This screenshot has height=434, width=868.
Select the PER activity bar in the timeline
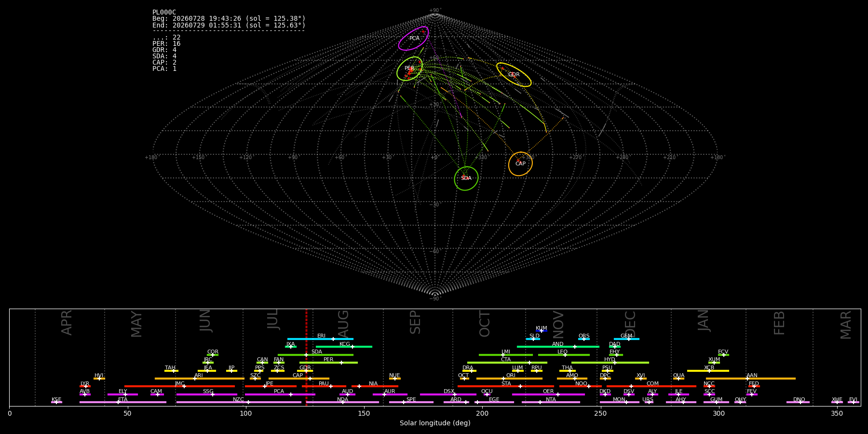click(328, 363)
